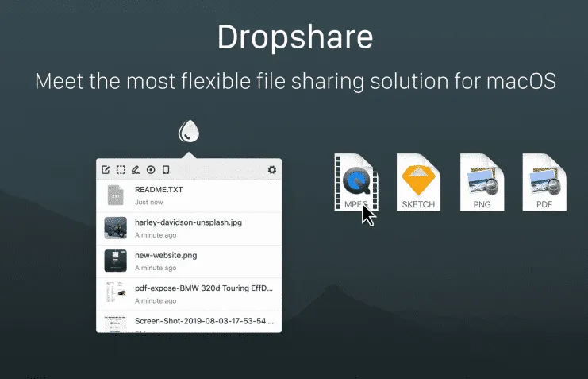Click 'A minute ago' under harley-davidson-unsplash.jpg
This screenshot has width=588, height=379.
tap(156, 235)
